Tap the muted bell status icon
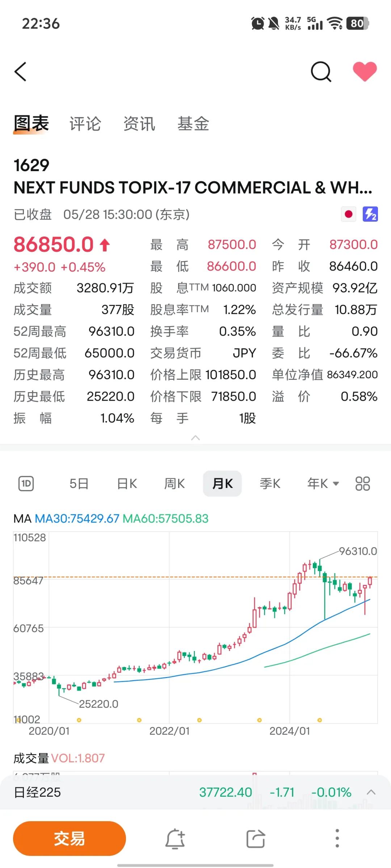Viewport: 391px width, 868px height. [274, 24]
